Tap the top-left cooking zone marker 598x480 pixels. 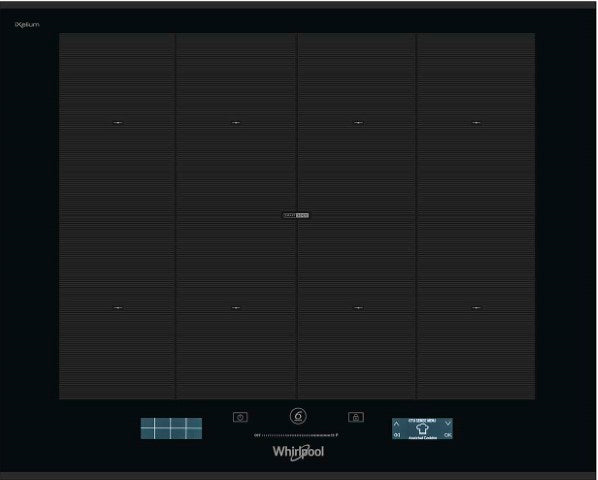[118, 123]
